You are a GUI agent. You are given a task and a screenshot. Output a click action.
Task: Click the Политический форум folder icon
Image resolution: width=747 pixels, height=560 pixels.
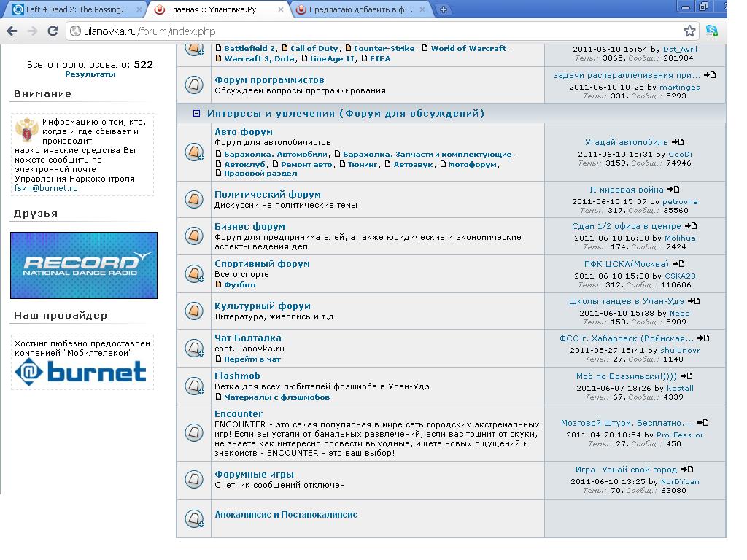[x=193, y=198]
